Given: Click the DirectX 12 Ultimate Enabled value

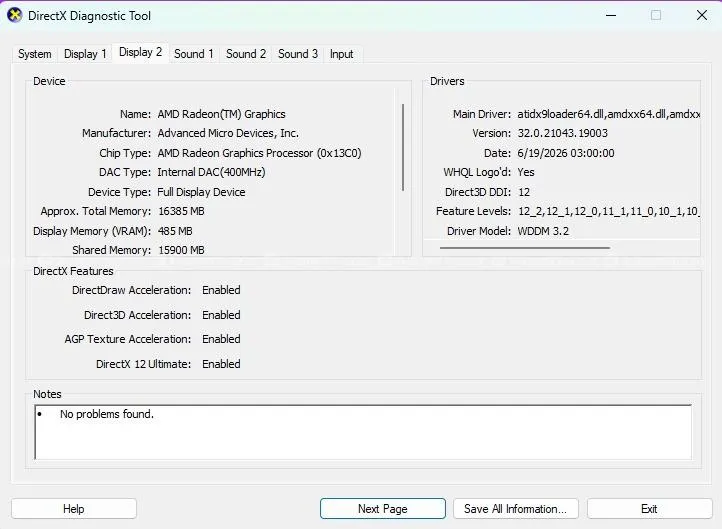Looking at the screenshot, I should pos(221,364).
